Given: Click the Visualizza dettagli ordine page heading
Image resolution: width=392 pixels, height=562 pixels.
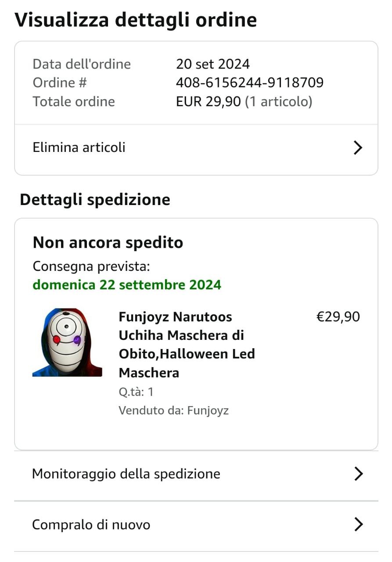Looking at the screenshot, I should [136, 20].
